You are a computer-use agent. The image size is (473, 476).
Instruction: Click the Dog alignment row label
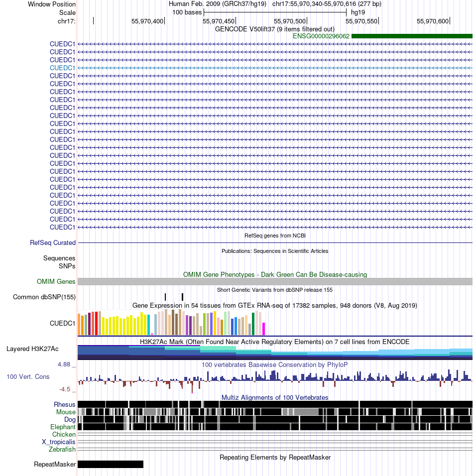pyautogui.click(x=70, y=420)
